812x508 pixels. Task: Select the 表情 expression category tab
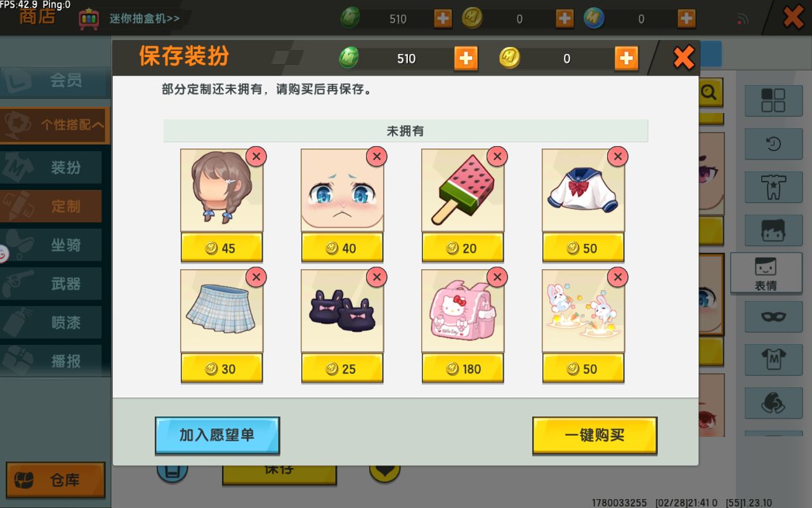tap(766, 273)
